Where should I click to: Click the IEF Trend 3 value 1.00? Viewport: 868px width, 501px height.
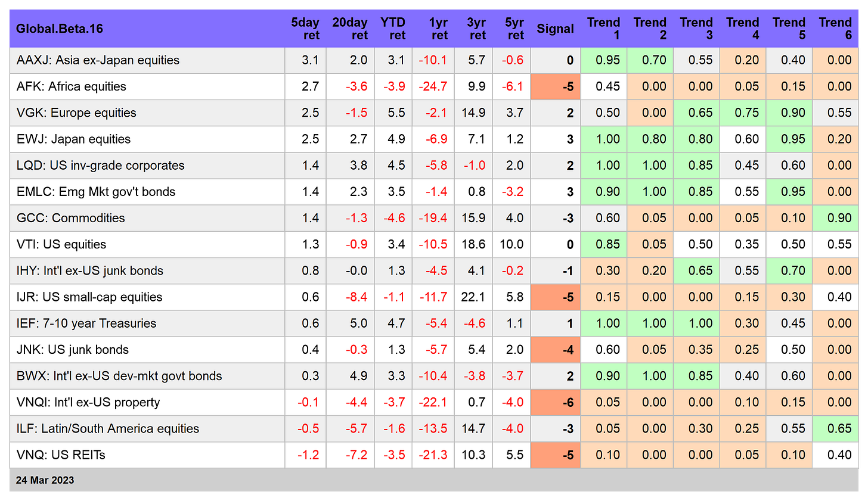pos(696,323)
